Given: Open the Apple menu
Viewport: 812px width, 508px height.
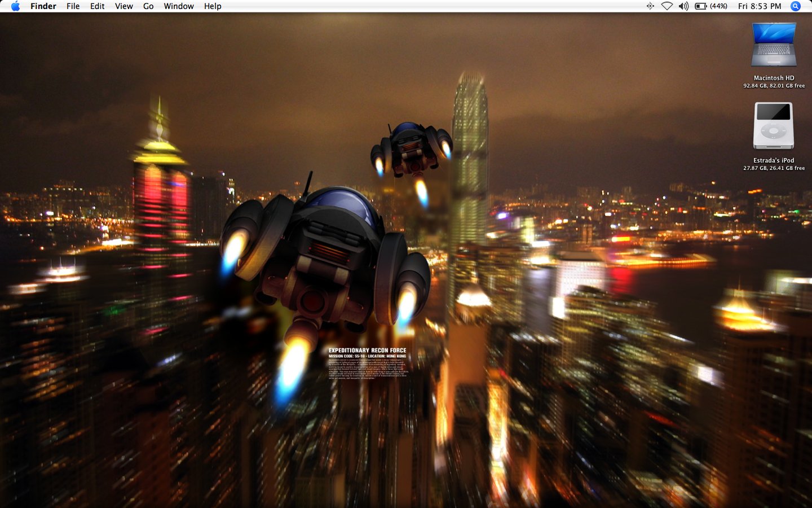Looking at the screenshot, I should pos(15,6).
